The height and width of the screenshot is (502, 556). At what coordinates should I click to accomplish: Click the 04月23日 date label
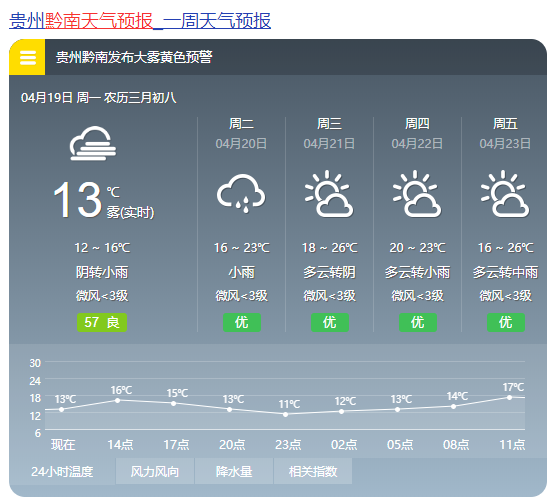[x=505, y=144]
